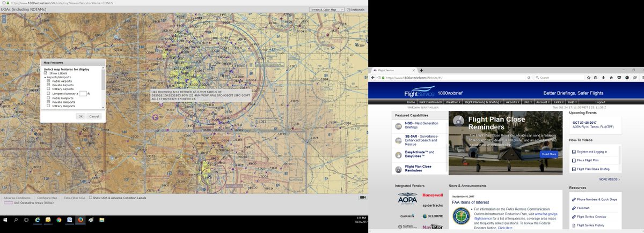Launch Internet Explorer from the taskbar

[x=38, y=220]
